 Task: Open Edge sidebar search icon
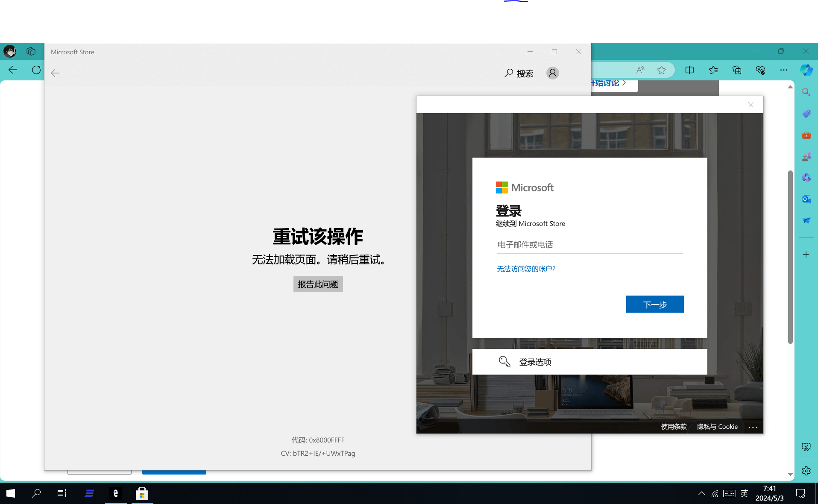806,92
